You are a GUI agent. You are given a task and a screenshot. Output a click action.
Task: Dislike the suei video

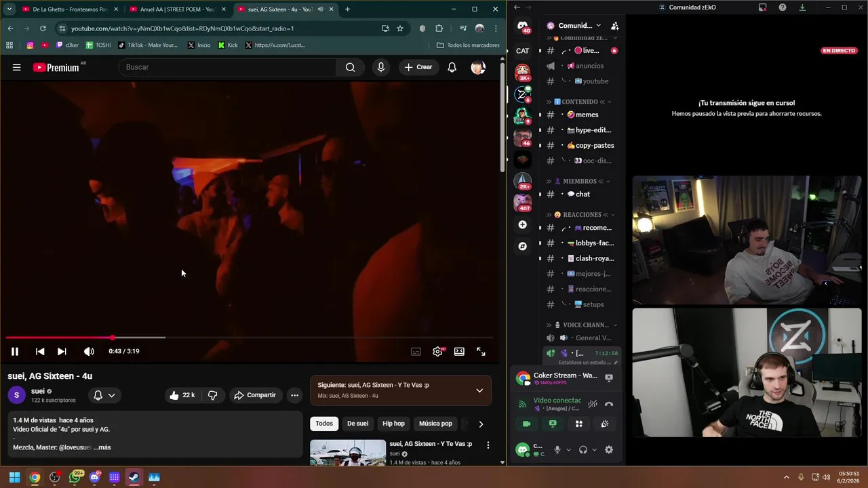pyautogui.click(x=213, y=395)
